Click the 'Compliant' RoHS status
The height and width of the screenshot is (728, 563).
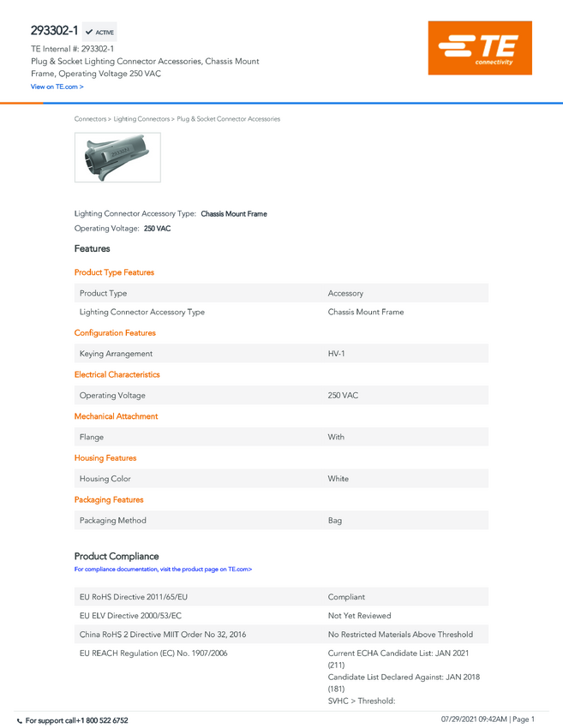click(x=346, y=597)
